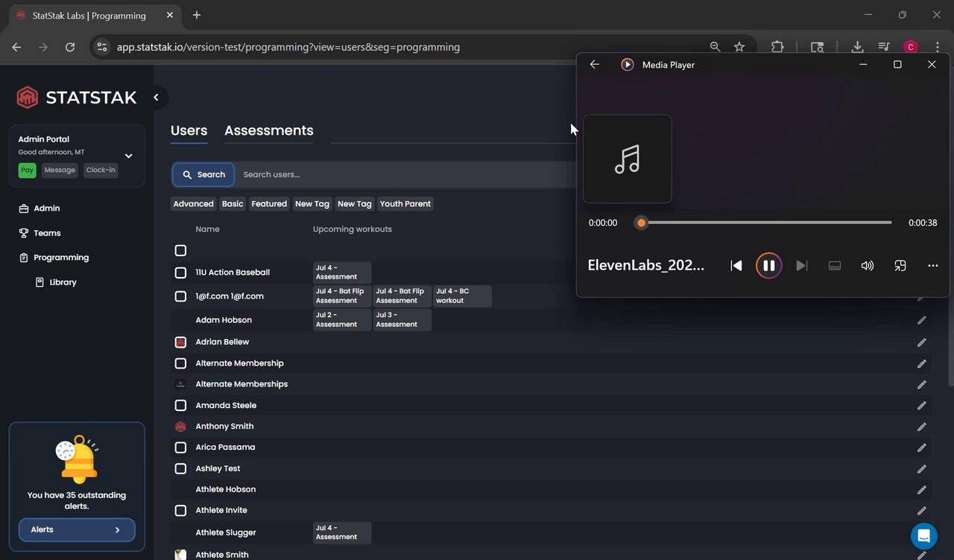Open the browser downloads icon
The image size is (954, 560).
(x=857, y=47)
